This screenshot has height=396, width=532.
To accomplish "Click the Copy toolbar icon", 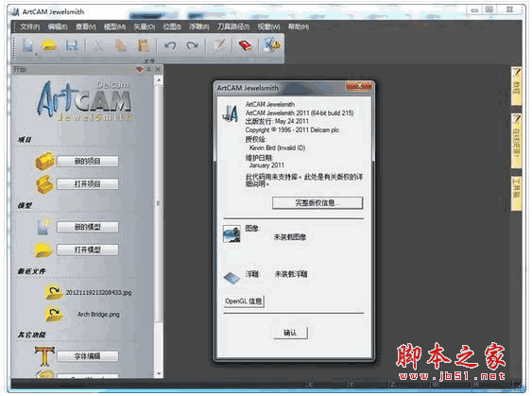I will point(121,45).
